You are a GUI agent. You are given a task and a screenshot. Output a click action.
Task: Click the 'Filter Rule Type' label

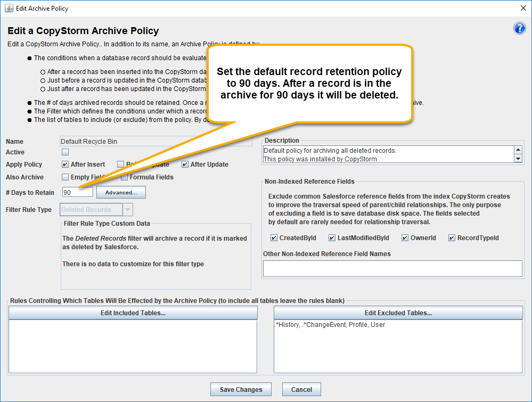coord(29,210)
